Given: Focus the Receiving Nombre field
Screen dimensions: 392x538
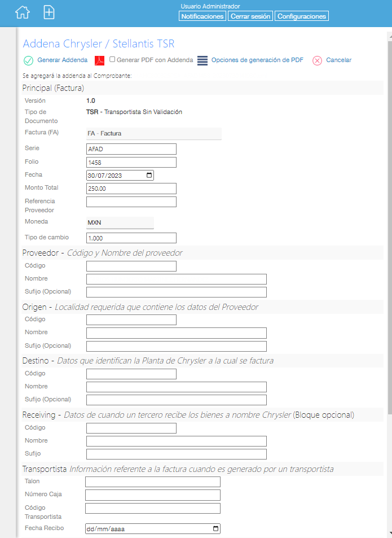Looking at the screenshot, I should (x=177, y=441).
